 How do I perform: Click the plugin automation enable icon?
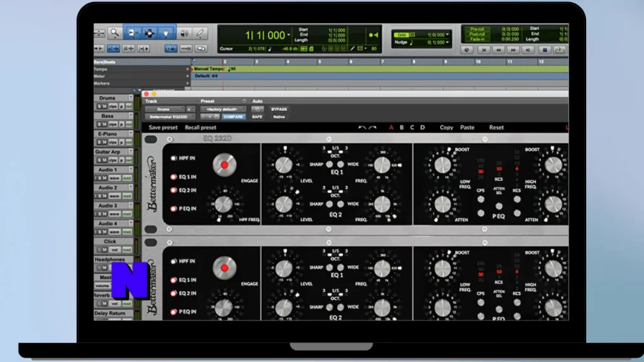tap(257, 109)
